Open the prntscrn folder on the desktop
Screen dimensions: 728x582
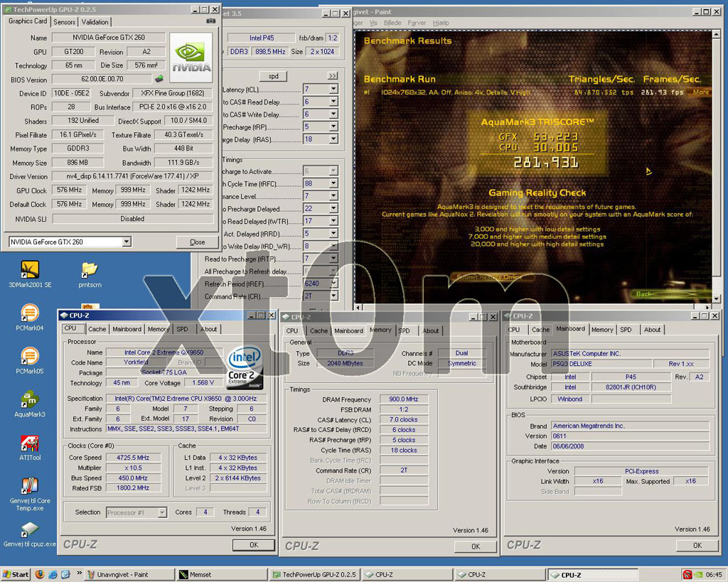[x=90, y=275]
